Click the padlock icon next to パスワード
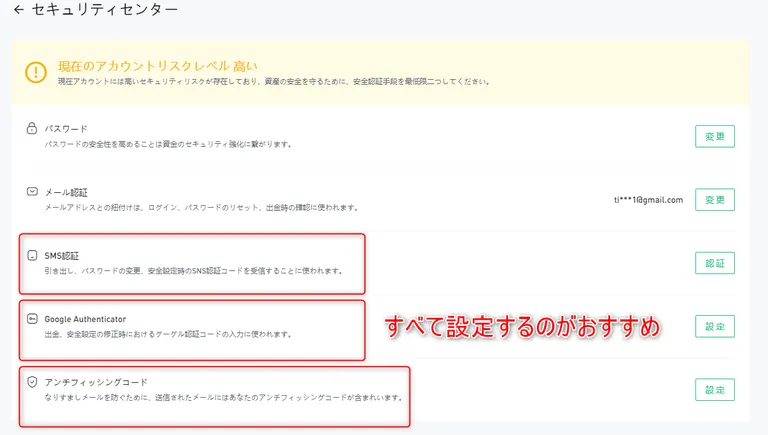The image size is (768, 435). coord(32,128)
